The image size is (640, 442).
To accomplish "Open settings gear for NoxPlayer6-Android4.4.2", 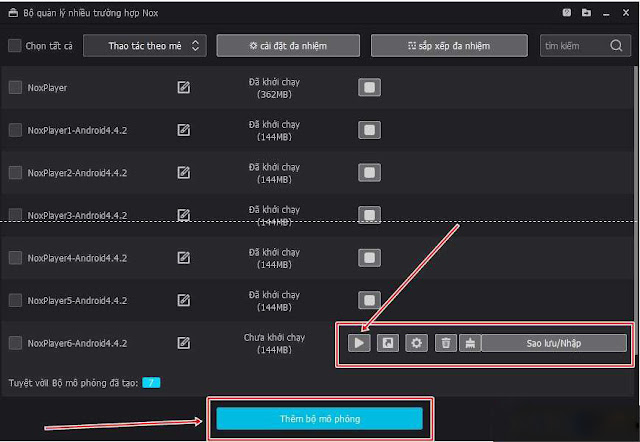I will 416,343.
